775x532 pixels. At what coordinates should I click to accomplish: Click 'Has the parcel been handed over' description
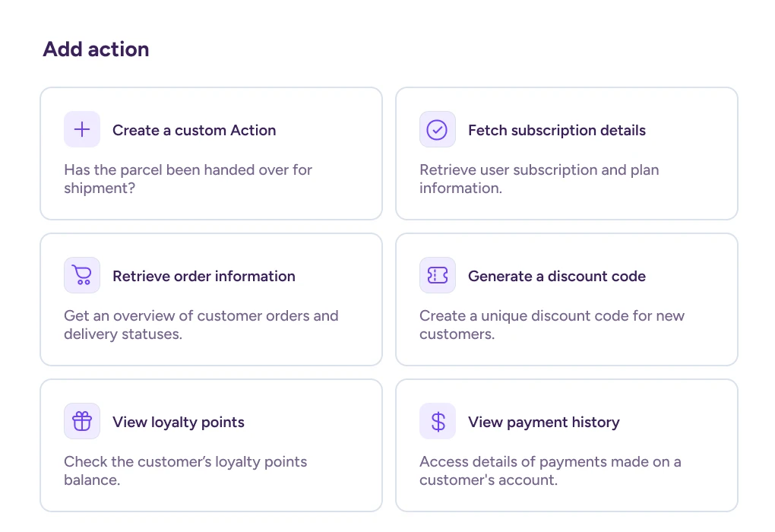188,179
